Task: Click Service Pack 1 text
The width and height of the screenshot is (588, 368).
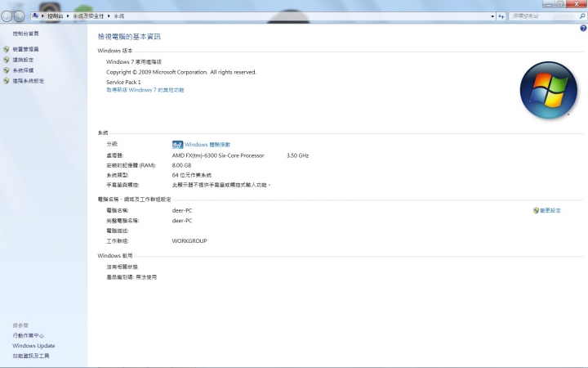Action: click(x=123, y=83)
